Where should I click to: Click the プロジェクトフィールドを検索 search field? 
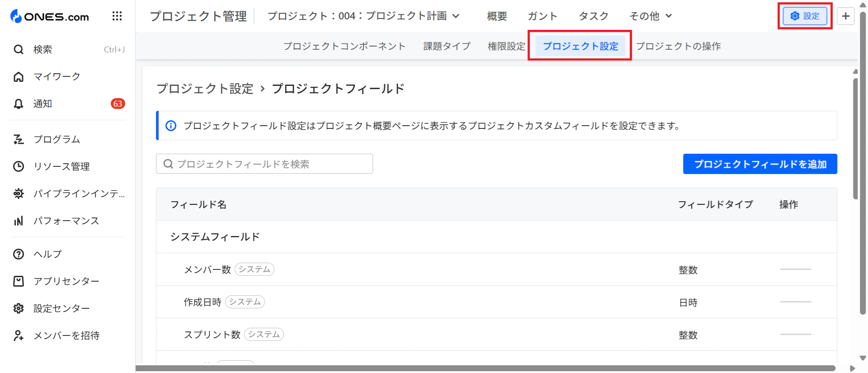264,164
